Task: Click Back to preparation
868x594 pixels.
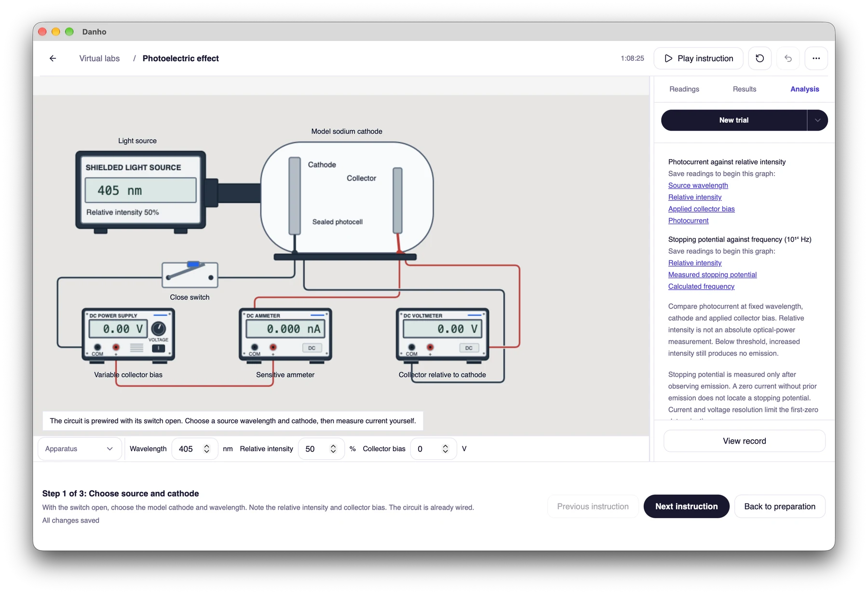Action: [x=780, y=506]
